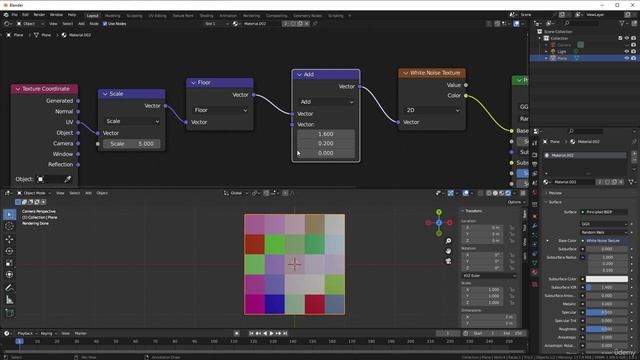
Task: Click the Material.002 slot in list
Action: pyautogui.click(x=585, y=155)
